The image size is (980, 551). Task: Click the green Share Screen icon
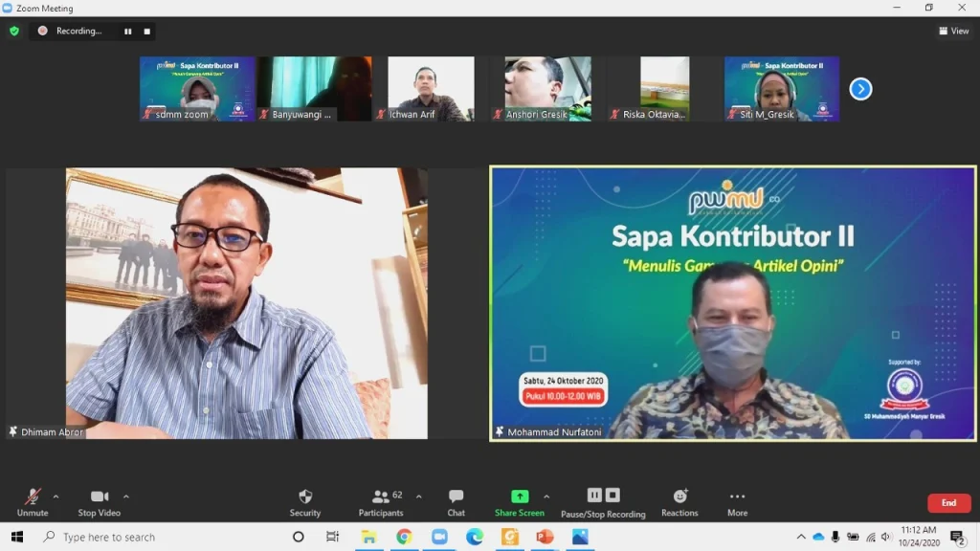520,496
